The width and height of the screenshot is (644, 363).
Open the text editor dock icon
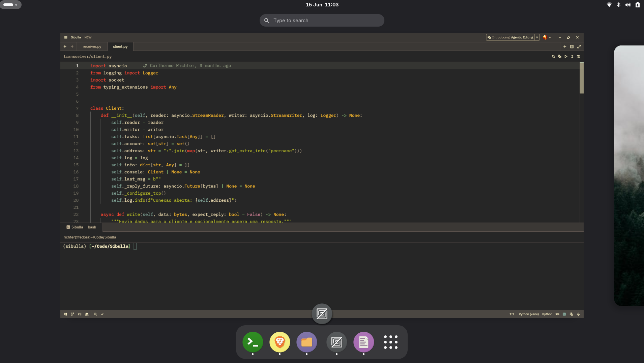click(363, 342)
